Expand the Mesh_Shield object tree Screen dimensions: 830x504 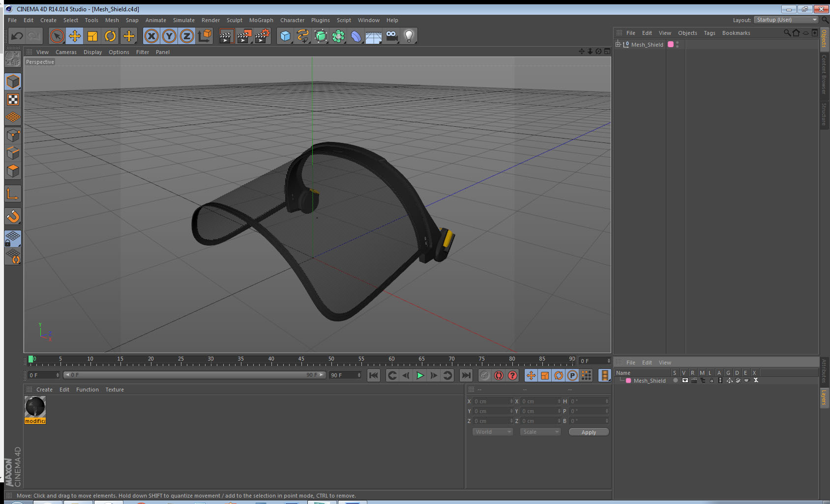click(x=618, y=44)
